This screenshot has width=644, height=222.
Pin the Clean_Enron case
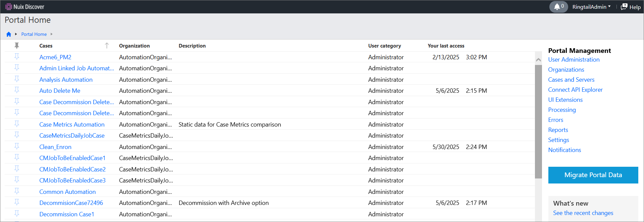click(17, 147)
